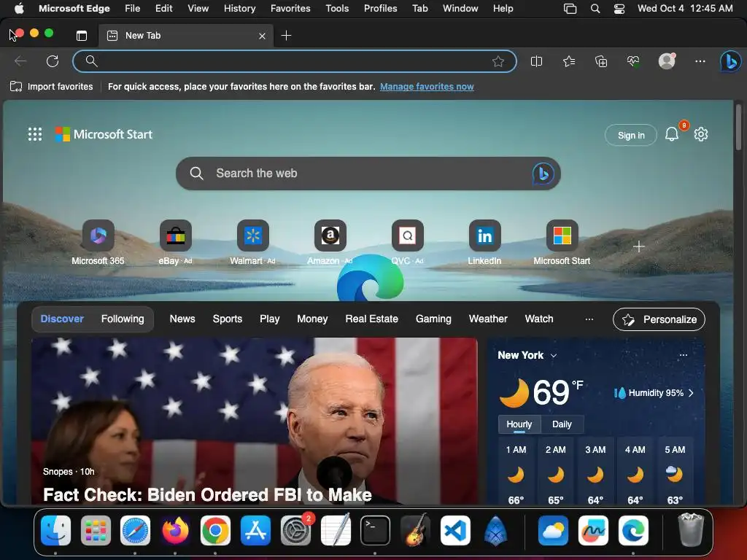
Task: Select the Gaming feed tab
Action: (x=433, y=319)
